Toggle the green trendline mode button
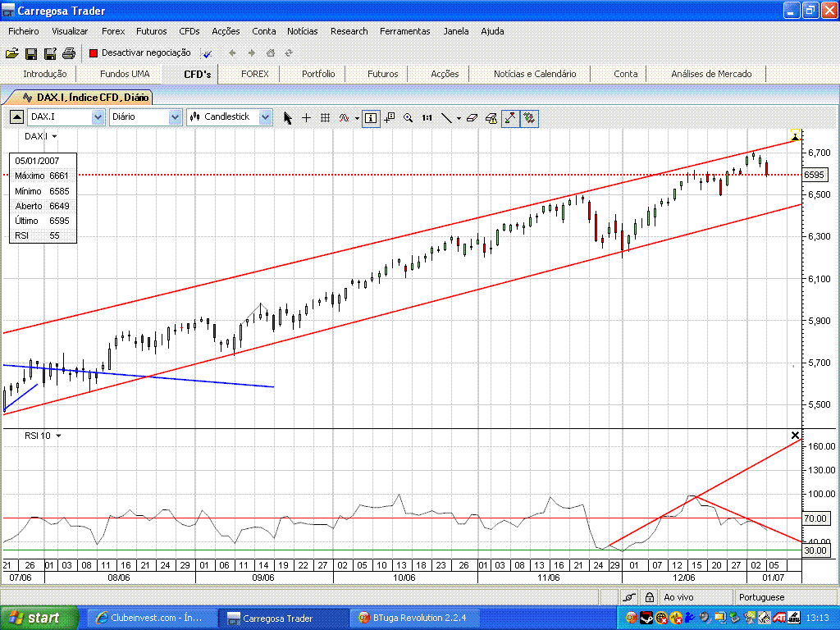The height and width of the screenshot is (630, 840). pyautogui.click(x=509, y=117)
